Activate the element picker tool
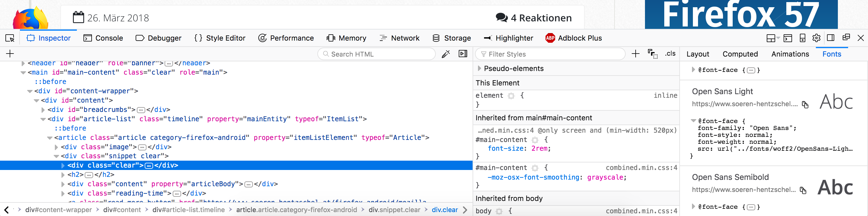Screen dimensions: 868x216 click(x=10, y=38)
